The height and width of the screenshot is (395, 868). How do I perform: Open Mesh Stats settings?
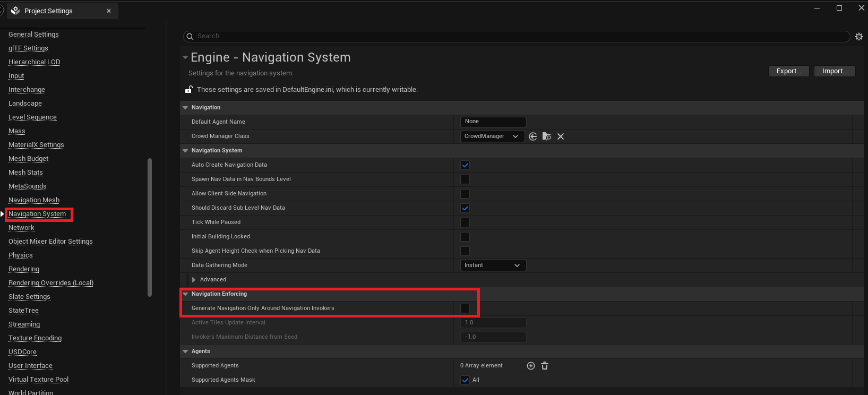pos(25,173)
